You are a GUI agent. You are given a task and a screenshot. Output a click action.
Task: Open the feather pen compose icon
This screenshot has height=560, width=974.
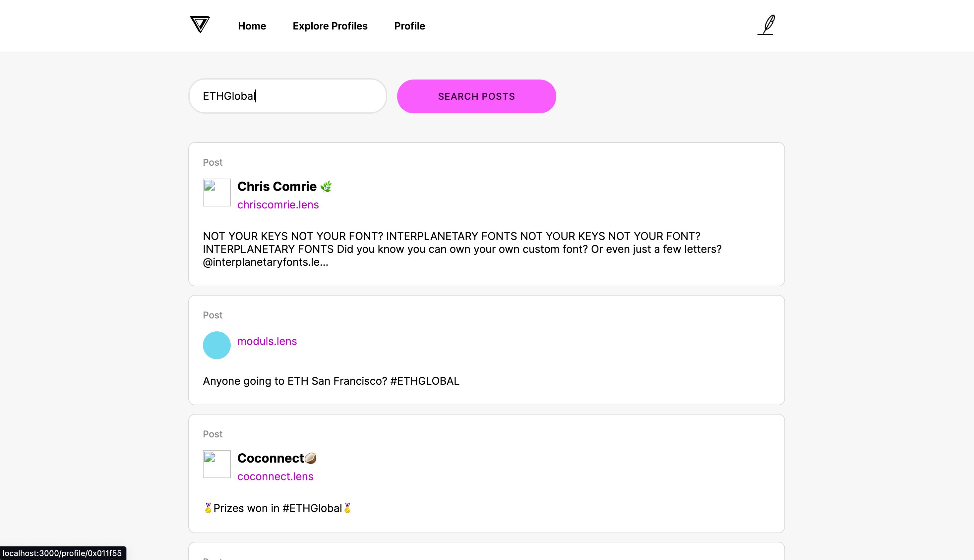click(x=766, y=25)
